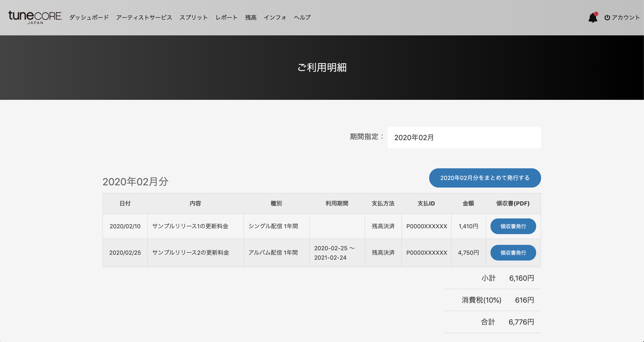Click the 2020/02/25 date cell
Image resolution: width=644 pixels, height=342 pixels.
[x=125, y=253]
